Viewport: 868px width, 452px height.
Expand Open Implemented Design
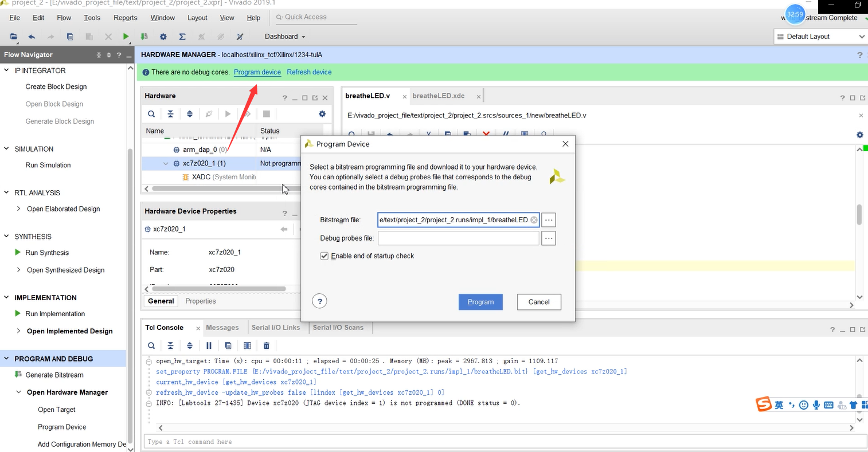[19, 331]
